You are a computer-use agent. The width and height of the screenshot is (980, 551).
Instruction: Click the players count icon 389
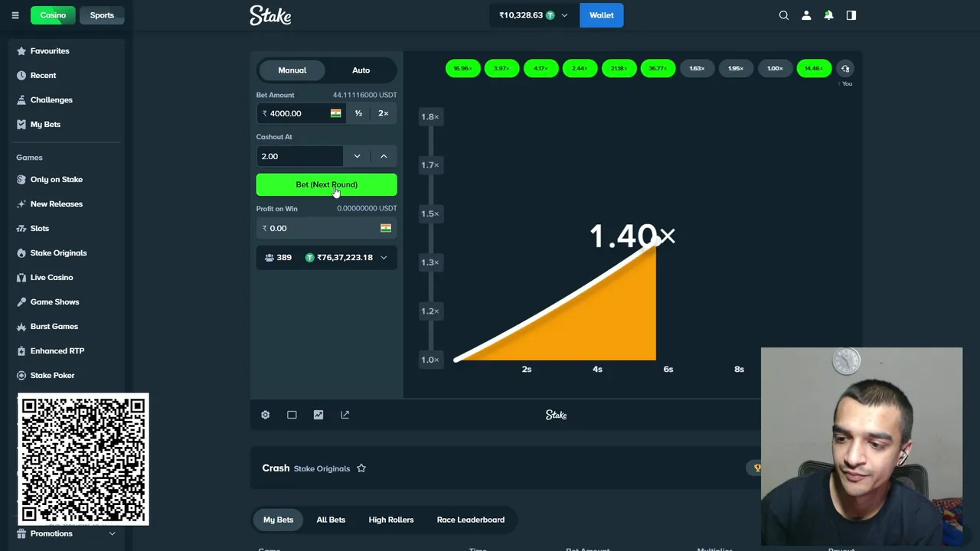(x=269, y=258)
